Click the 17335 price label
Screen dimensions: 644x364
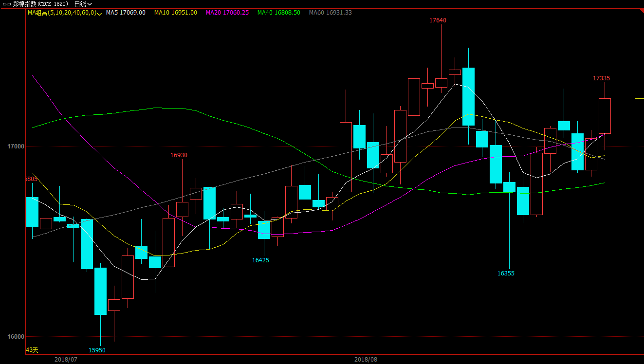click(x=601, y=78)
